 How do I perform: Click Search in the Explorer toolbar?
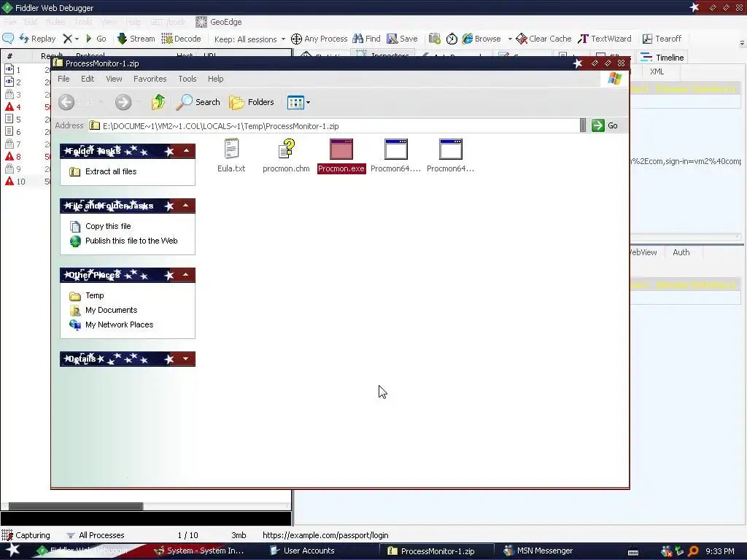pos(198,102)
